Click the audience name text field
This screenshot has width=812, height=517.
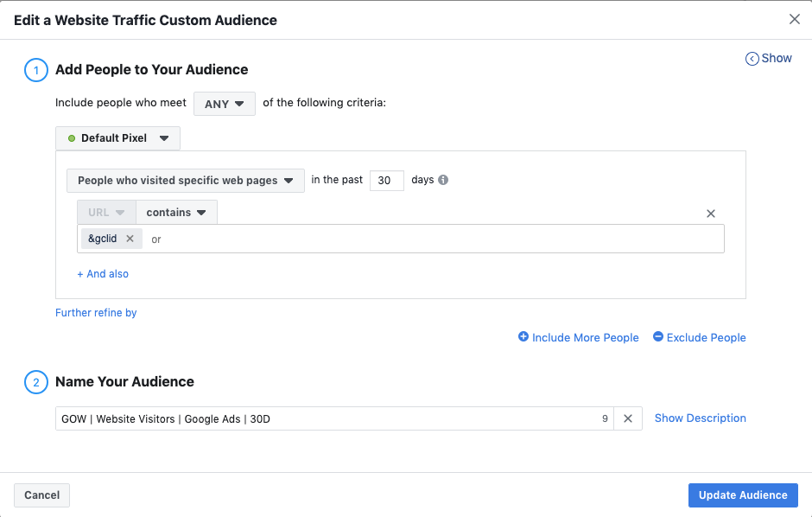click(302, 418)
